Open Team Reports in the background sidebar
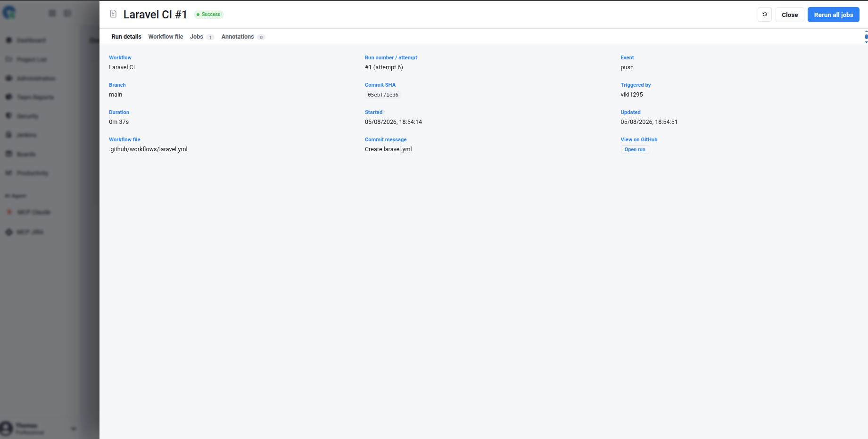868x439 pixels. [35, 97]
